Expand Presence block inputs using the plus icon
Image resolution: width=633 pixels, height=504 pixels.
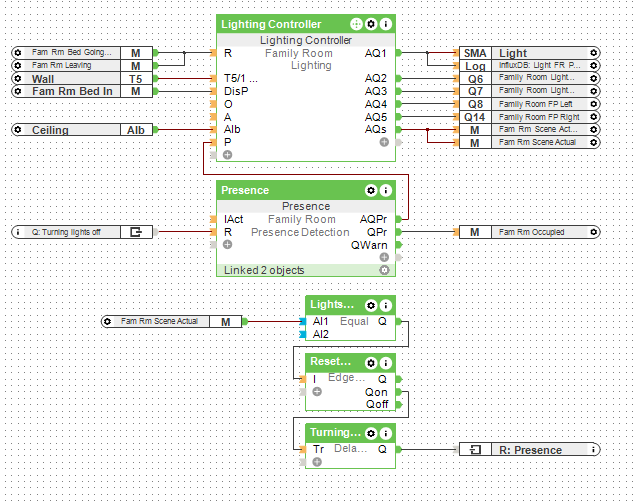pos(227,245)
